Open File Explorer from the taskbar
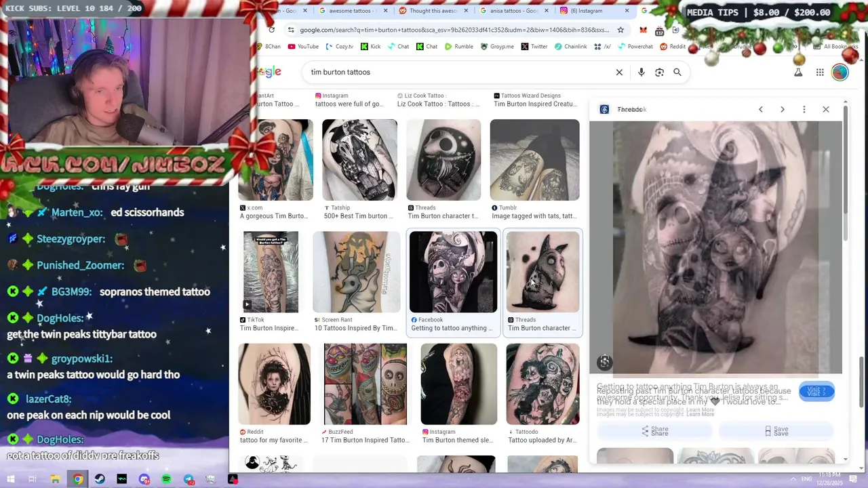 (x=55, y=479)
